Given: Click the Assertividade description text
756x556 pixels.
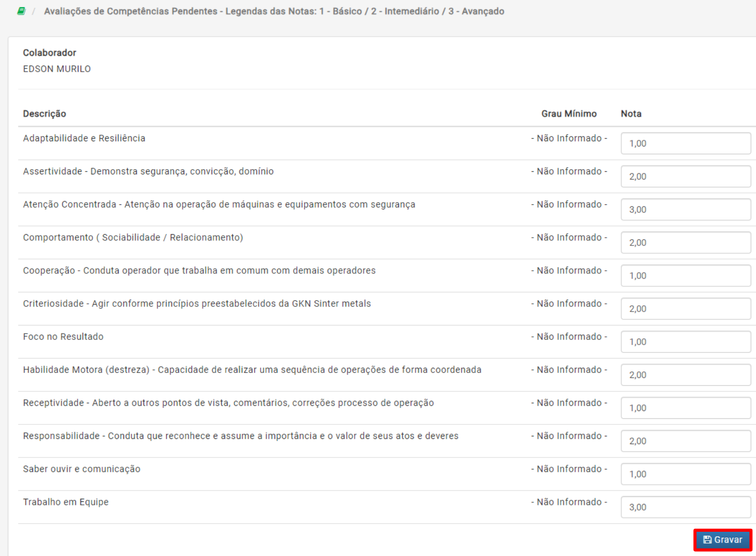Looking at the screenshot, I should (148, 171).
